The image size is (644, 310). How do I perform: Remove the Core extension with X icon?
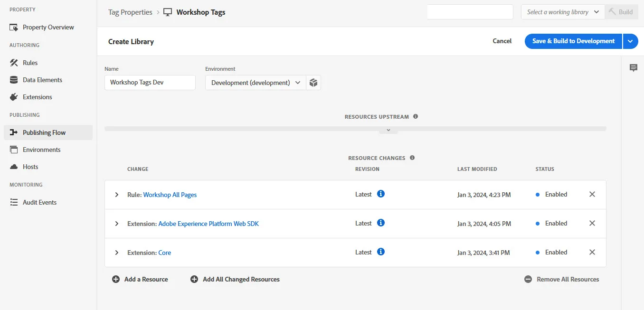592,252
